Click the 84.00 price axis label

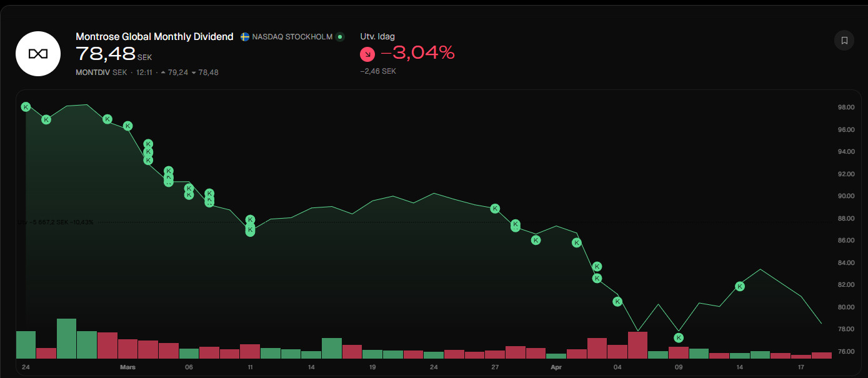point(846,262)
